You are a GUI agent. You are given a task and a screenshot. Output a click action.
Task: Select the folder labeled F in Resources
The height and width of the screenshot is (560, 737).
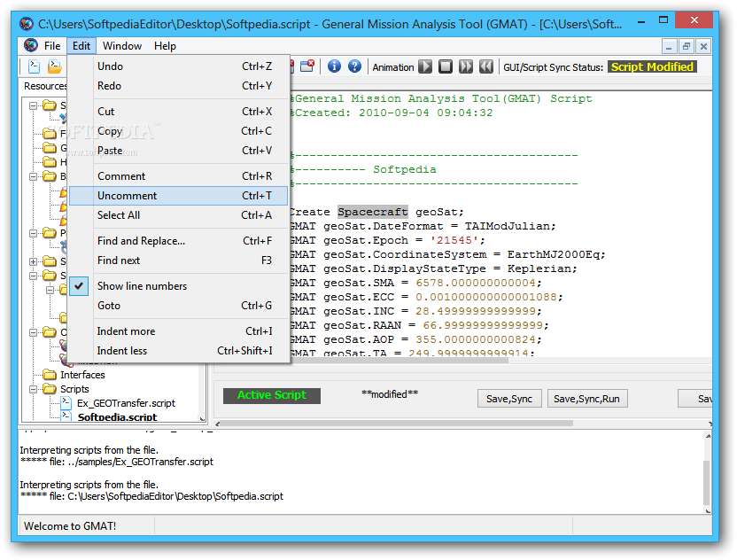[x=49, y=134]
